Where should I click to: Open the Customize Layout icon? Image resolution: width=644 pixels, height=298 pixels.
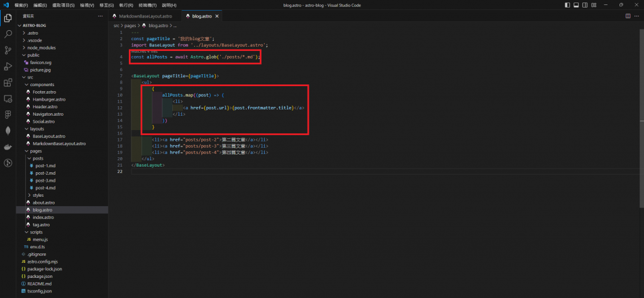[594, 5]
